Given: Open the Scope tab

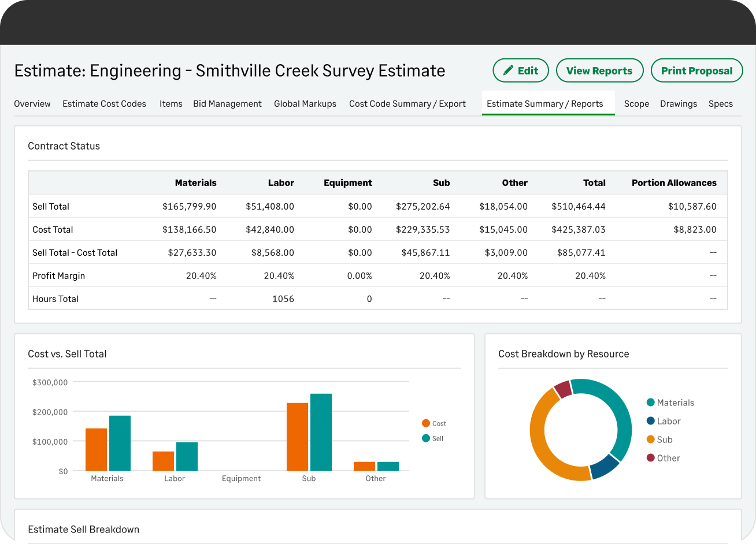Looking at the screenshot, I should (x=636, y=104).
